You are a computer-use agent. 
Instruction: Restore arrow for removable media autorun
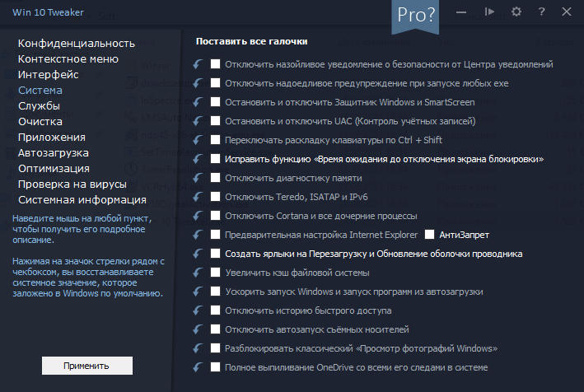(199, 329)
